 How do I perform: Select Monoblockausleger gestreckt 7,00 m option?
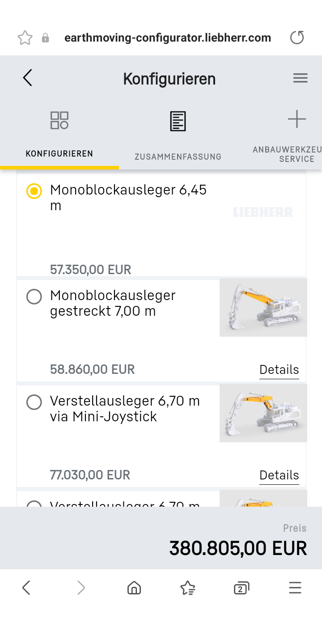click(x=34, y=297)
